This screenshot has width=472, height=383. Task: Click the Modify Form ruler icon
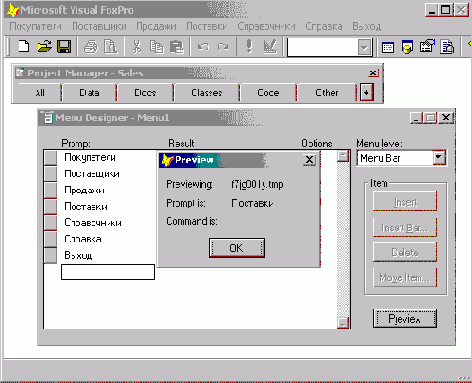tap(270, 46)
